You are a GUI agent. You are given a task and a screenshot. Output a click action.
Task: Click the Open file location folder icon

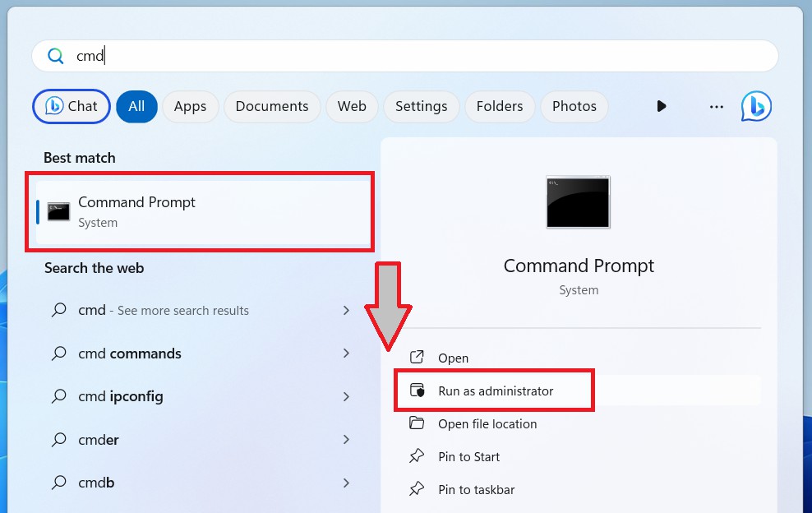[417, 423]
